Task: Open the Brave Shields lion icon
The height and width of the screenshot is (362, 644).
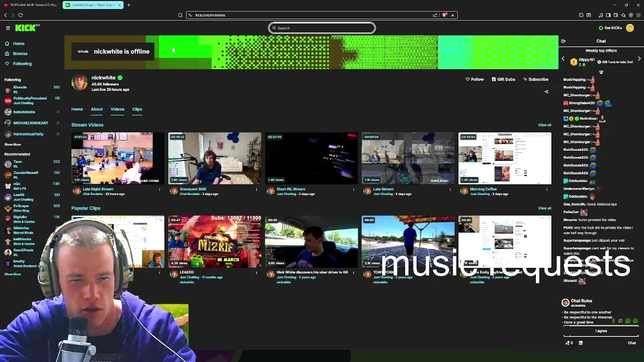Action: coord(445,15)
